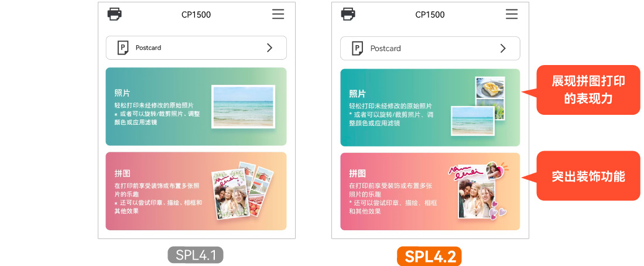Click the Postcard paper icon in SPL4.1
This screenshot has width=644, height=266.
tap(123, 47)
